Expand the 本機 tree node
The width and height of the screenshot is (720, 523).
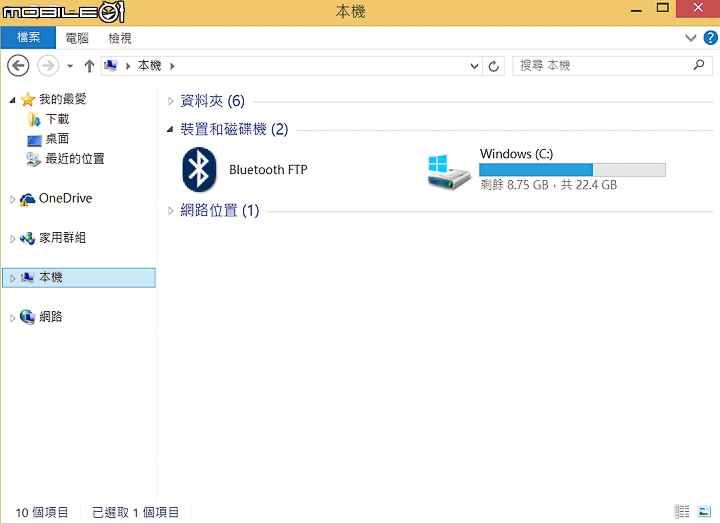tap(12, 278)
